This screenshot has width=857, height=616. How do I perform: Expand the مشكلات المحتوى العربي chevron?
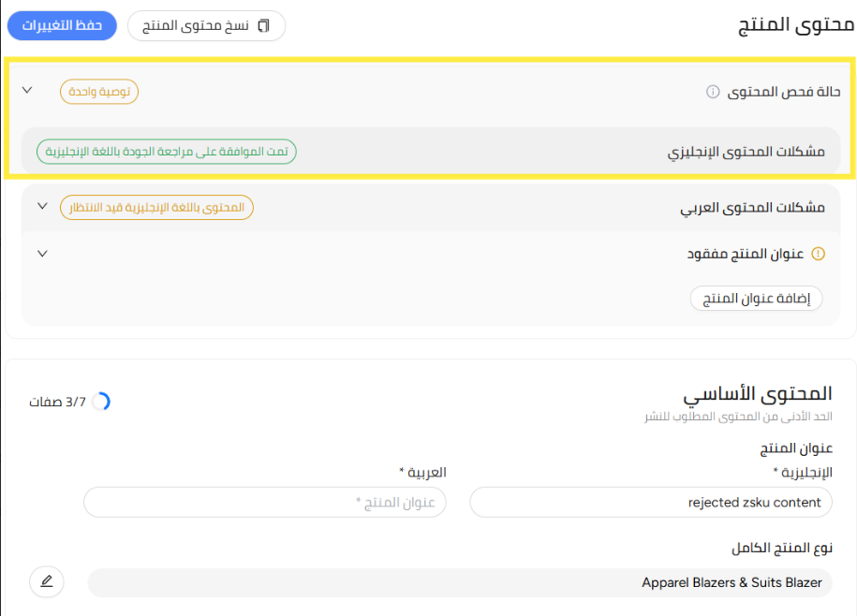42,206
